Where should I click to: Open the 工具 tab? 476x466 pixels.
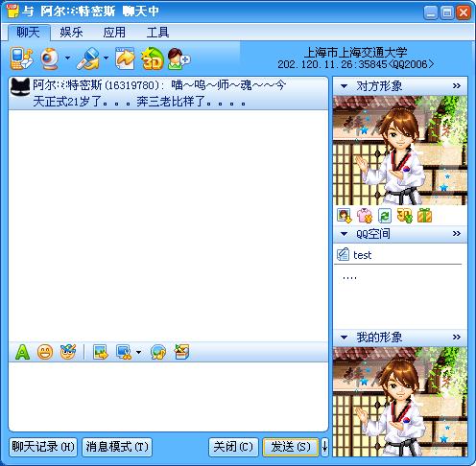[x=157, y=33]
